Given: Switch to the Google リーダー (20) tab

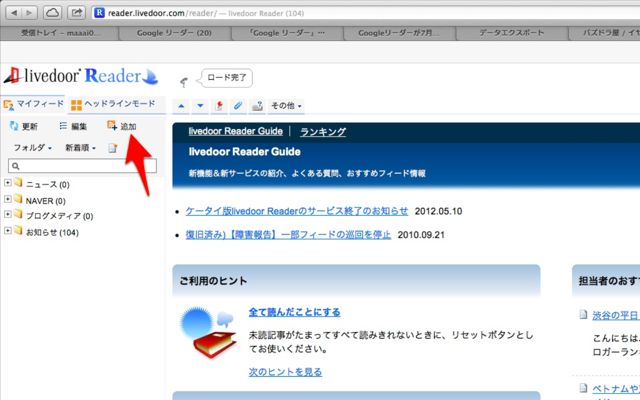Looking at the screenshot, I should (x=174, y=33).
